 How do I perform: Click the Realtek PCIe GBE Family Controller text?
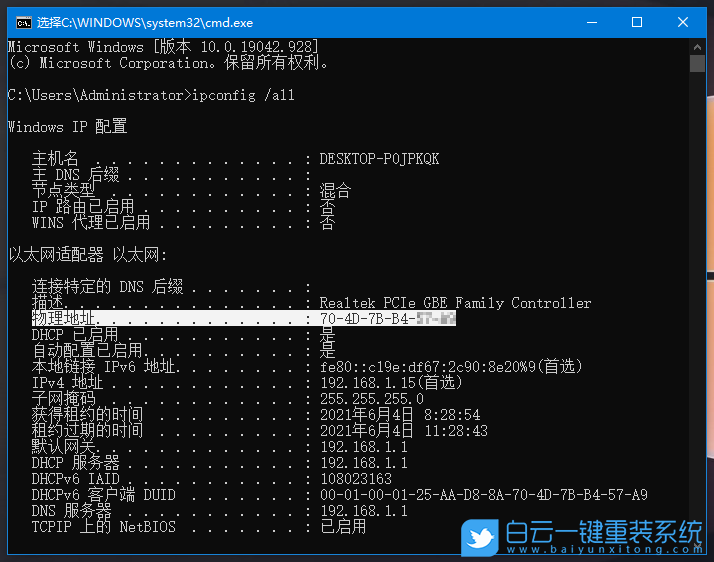tap(455, 303)
